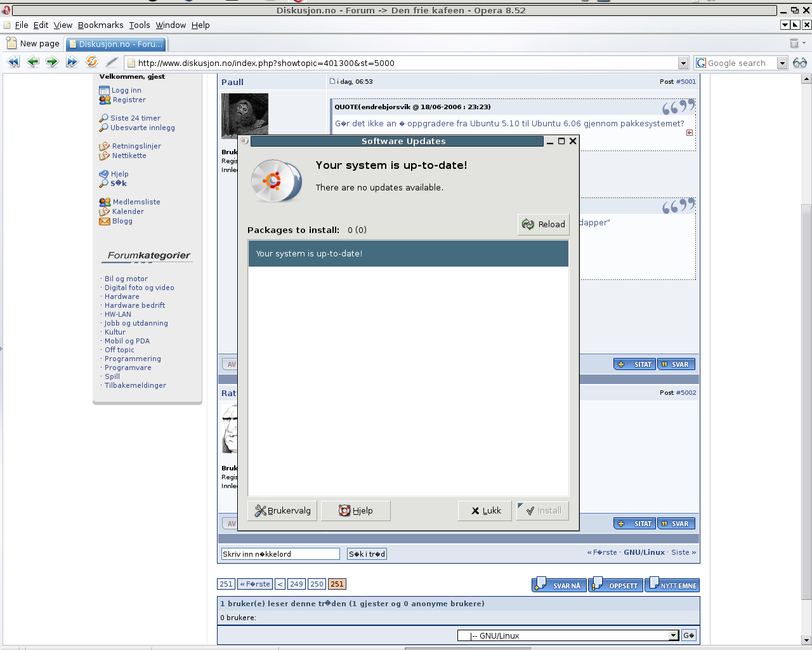Image resolution: width=812 pixels, height=650 pixels.
Task: Open the Kalender link
Action: point(128,211)
